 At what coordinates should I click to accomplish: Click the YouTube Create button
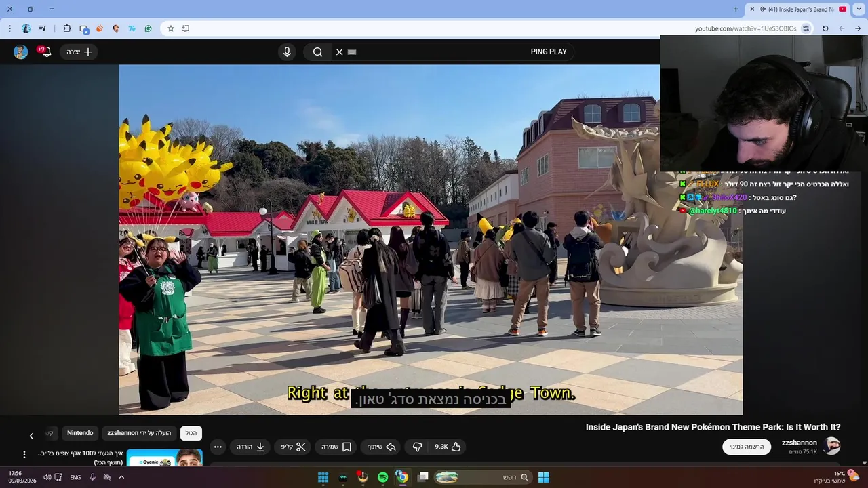(x=79, y=52)
